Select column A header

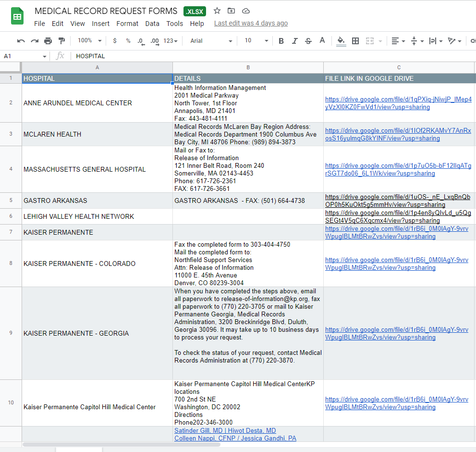pos(97,67)
